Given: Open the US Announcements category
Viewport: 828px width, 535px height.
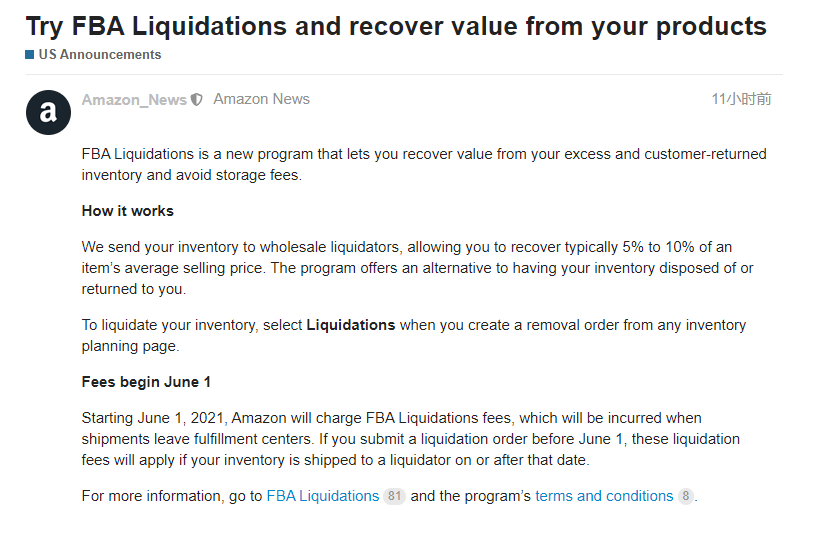Looking at the screenshot, I should 99,55.
